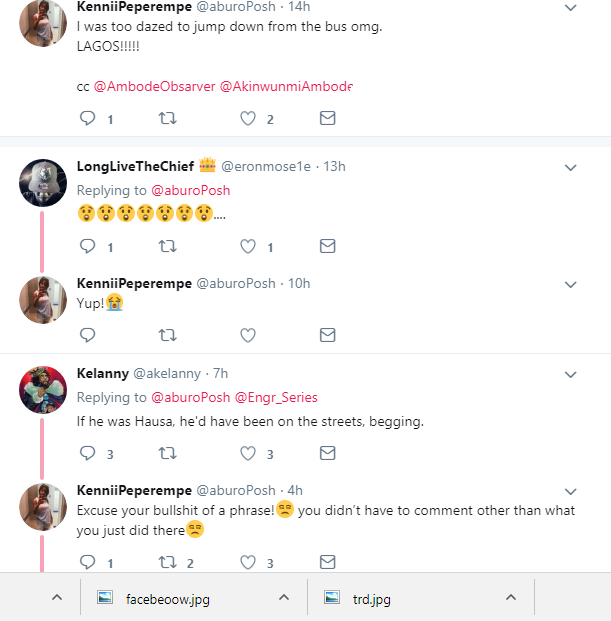Visit the @Engr_Series profile mention
611x621 pixels.
[276, 397]
